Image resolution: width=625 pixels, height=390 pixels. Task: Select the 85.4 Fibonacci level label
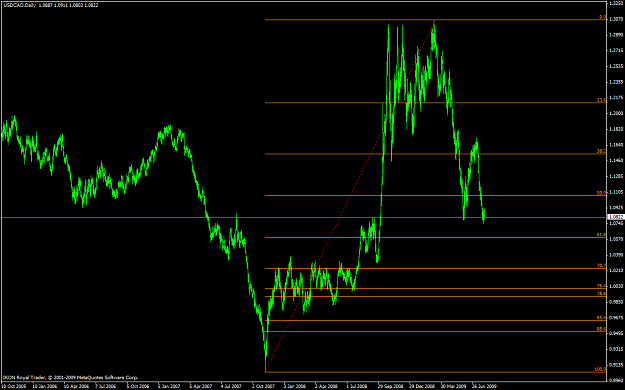pyautogui.click(x=601, y=318)
